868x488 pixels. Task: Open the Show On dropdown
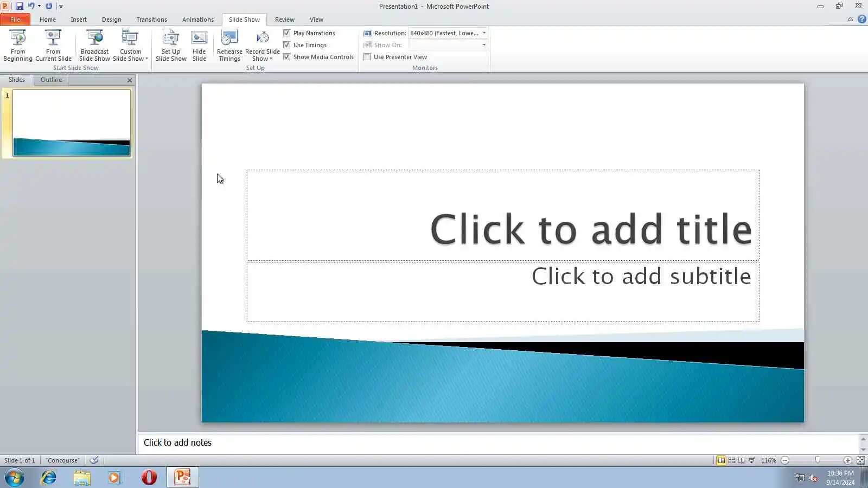click(x=484, y=45)
